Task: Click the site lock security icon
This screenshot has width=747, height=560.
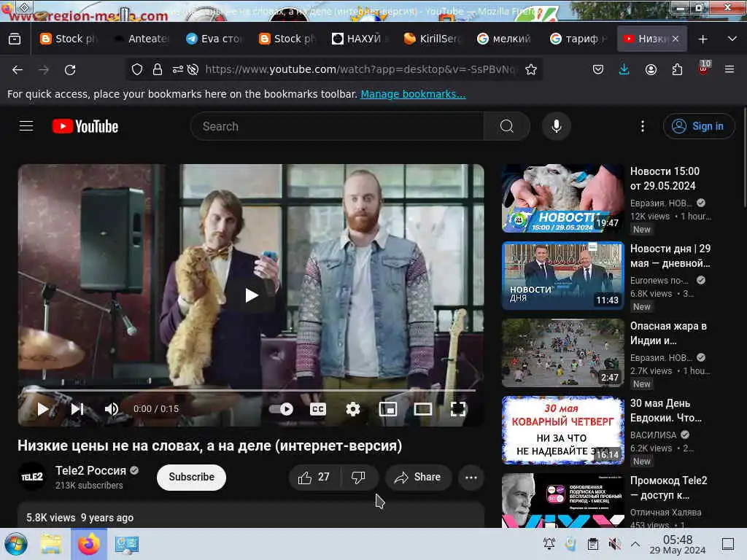Action: pyautogui.click(x=158, y=69)
